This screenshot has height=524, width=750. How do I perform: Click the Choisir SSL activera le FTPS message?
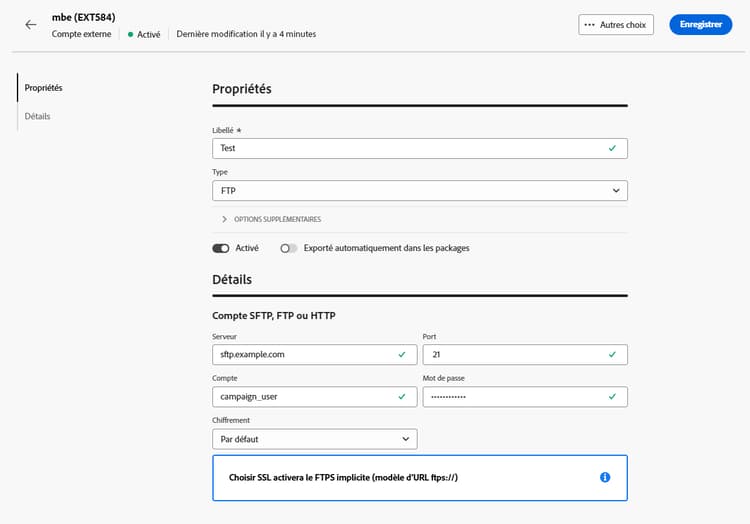pyautogui.click(x=343, y=477)
